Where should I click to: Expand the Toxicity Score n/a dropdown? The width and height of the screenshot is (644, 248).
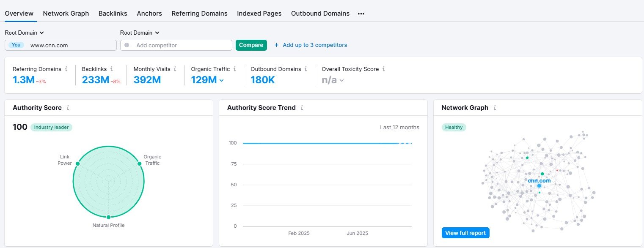(342, 80)
